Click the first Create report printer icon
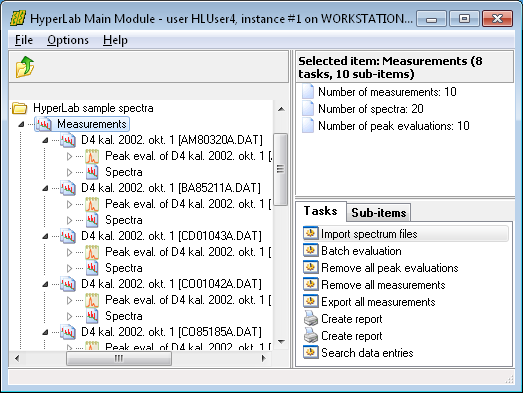Image resolution: width=523 pixels, height=393 pixels. tap(311, 319)
